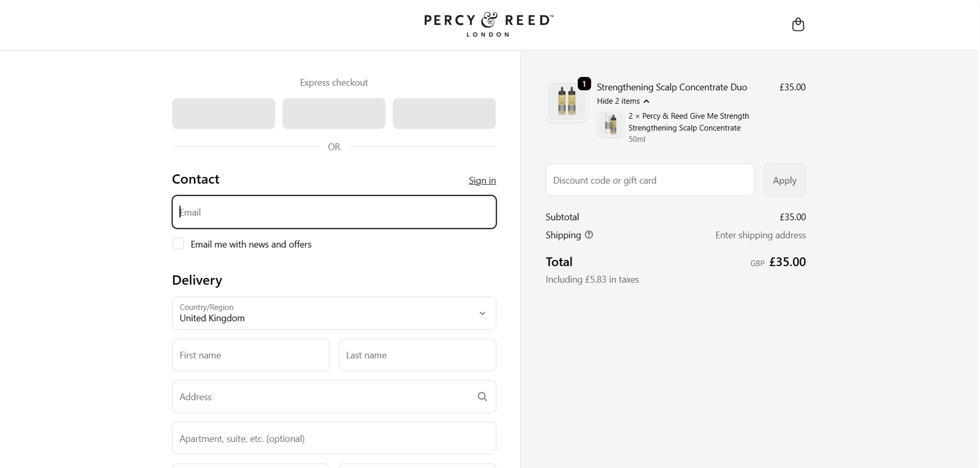Viewport: 980px width, 468px height.
Task: Click the first express checkout option
Action: [x=223, y=113]
